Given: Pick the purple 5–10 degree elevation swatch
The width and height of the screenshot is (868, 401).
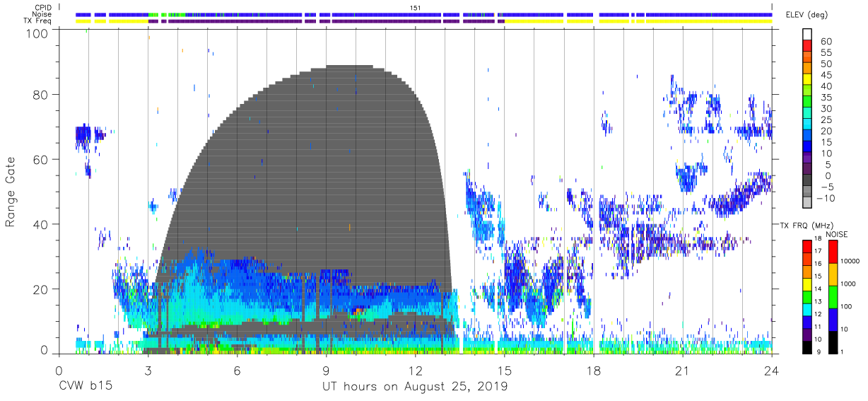Looking at the screenshot, I should click(x=807, y=158).
